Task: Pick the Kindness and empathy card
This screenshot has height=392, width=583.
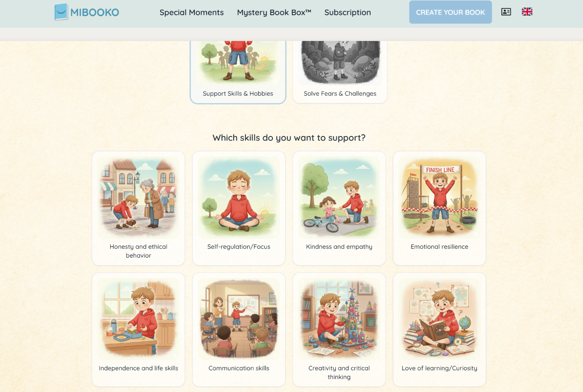Action: (339, 208)
